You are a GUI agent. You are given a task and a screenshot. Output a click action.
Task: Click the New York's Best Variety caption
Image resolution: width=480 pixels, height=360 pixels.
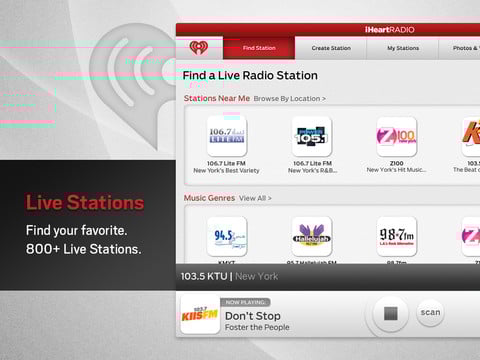point(226,170)
